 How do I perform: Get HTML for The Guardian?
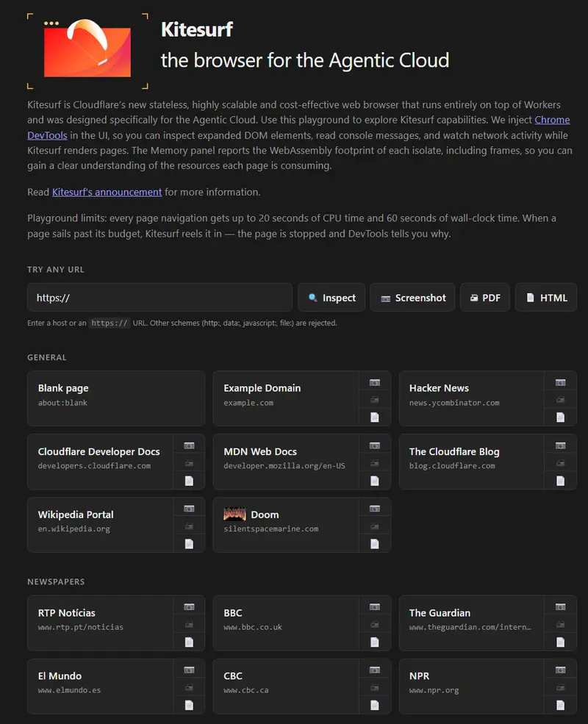click(560, 642)
